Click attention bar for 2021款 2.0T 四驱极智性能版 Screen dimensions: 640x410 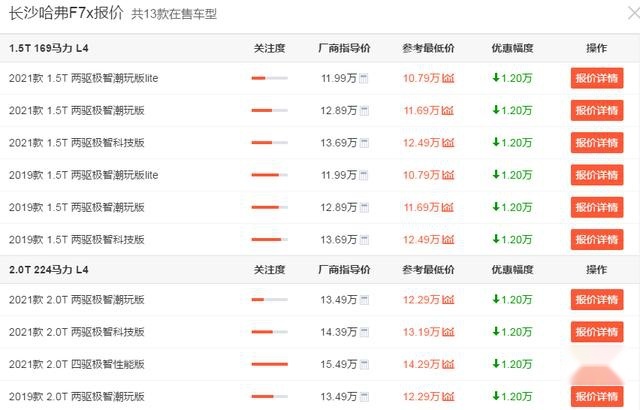coord(269,364)
